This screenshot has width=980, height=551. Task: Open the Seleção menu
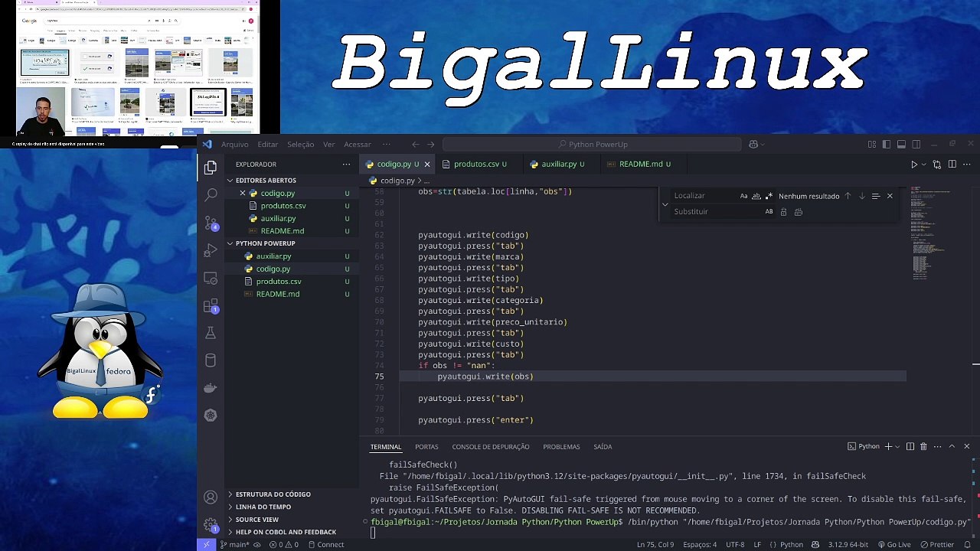pos(300,144)
